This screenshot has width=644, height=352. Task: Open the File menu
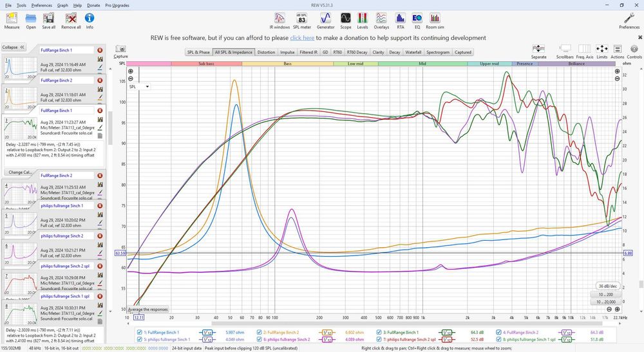point(8,5)
